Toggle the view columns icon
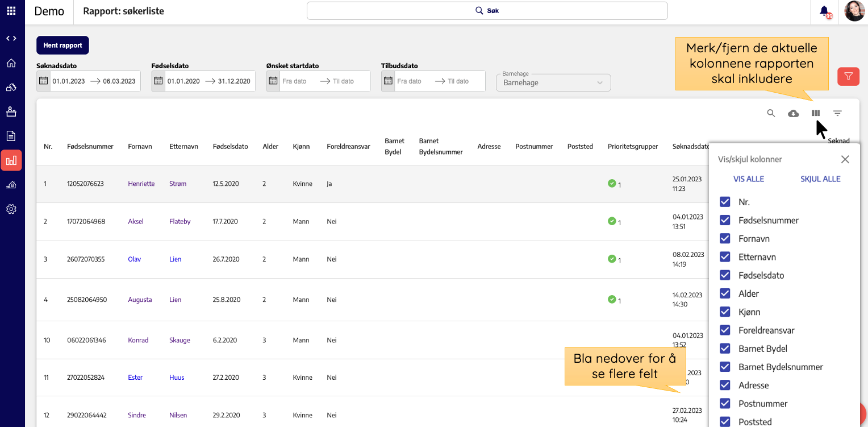The width and height of the screenshot is (868, 427). [816, 113]
